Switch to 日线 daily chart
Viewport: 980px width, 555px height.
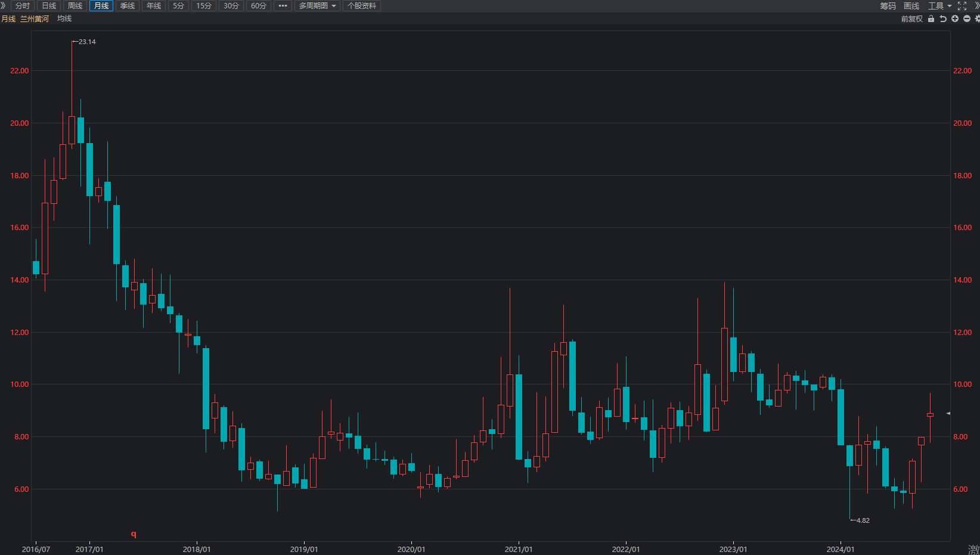click(x=49, y=6)
